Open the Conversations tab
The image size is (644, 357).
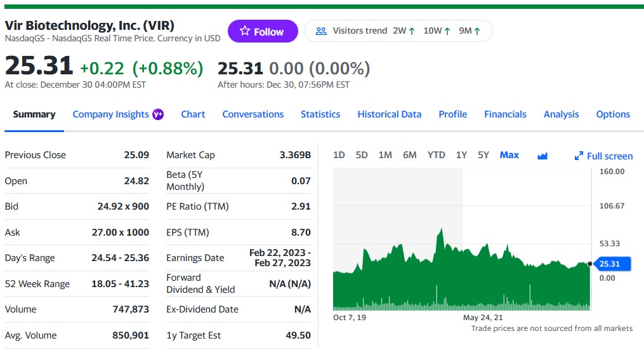click(253, 114)
